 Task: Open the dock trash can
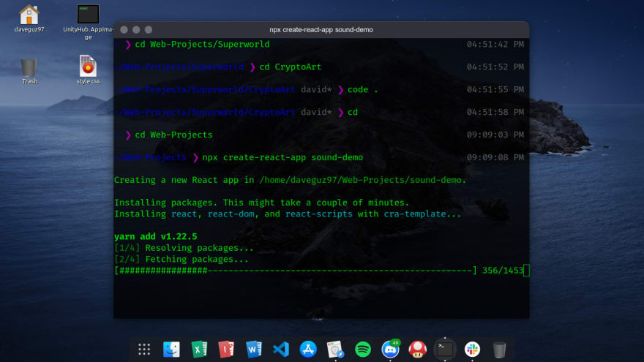(x=499, y=350)
